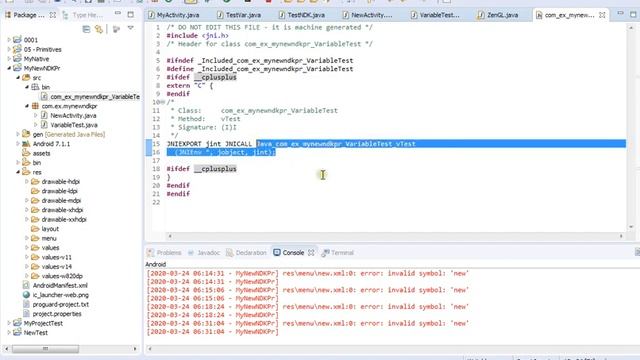Click the #include <jni.h> line in editor

point(197,36)
